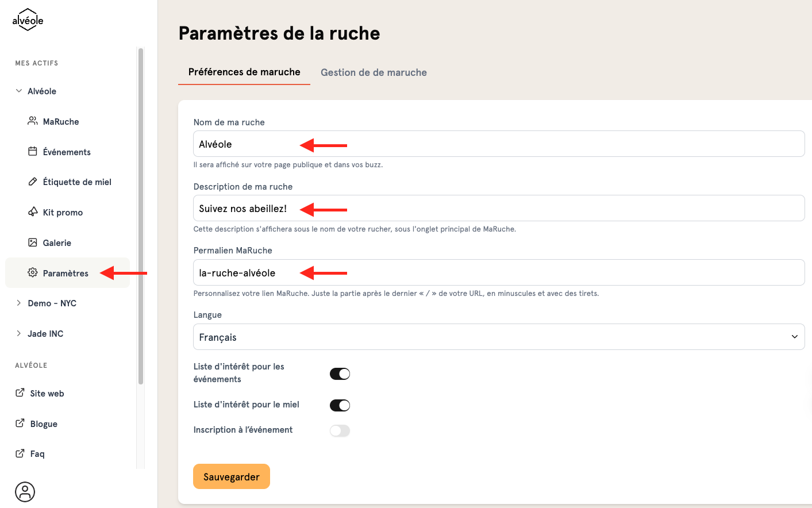The image size is (812, 508).
Task: Select the Préférences de maruche tab
Action: (x=244, y=72)
